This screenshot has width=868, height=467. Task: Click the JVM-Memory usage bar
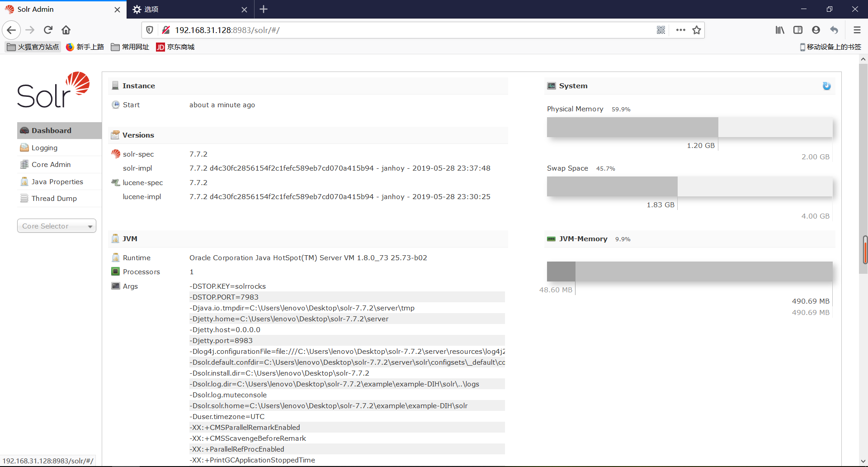point(690,272)
